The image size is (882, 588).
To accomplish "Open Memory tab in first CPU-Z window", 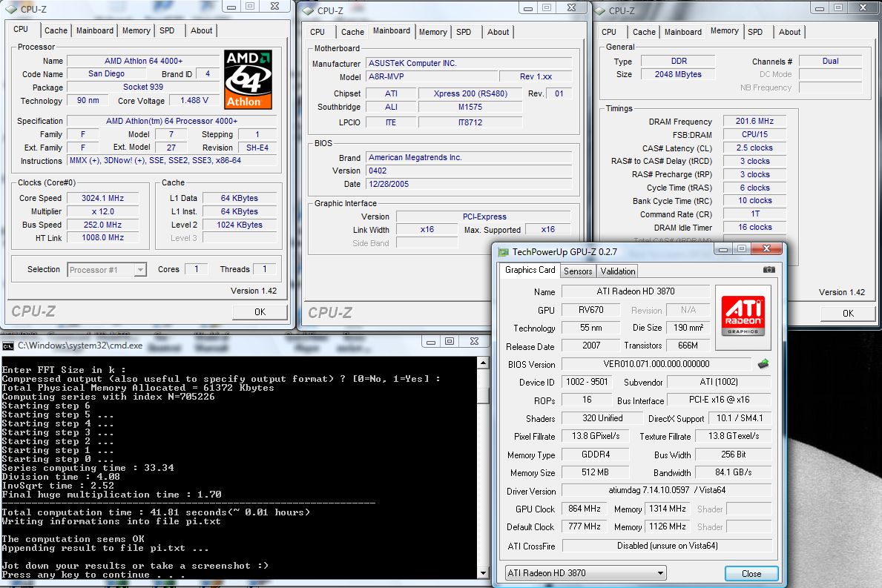I will pyautogui.click(x=136, y=30).
